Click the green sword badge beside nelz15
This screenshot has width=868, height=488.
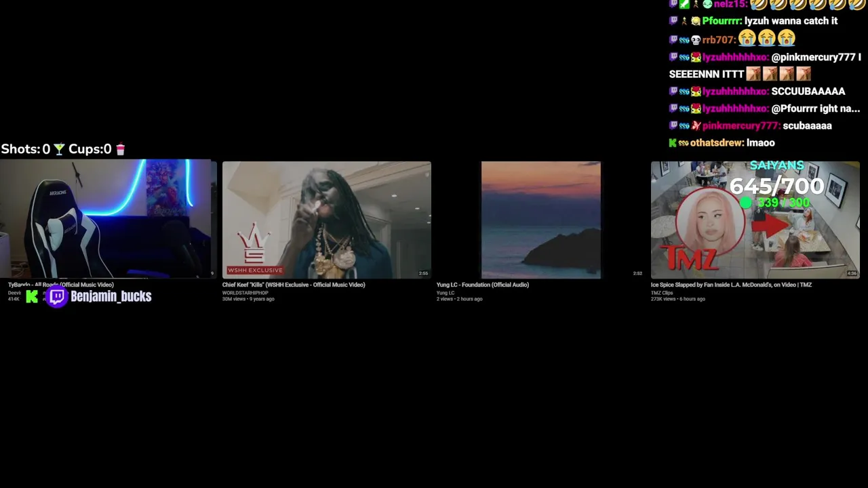[x=685, y=4]
